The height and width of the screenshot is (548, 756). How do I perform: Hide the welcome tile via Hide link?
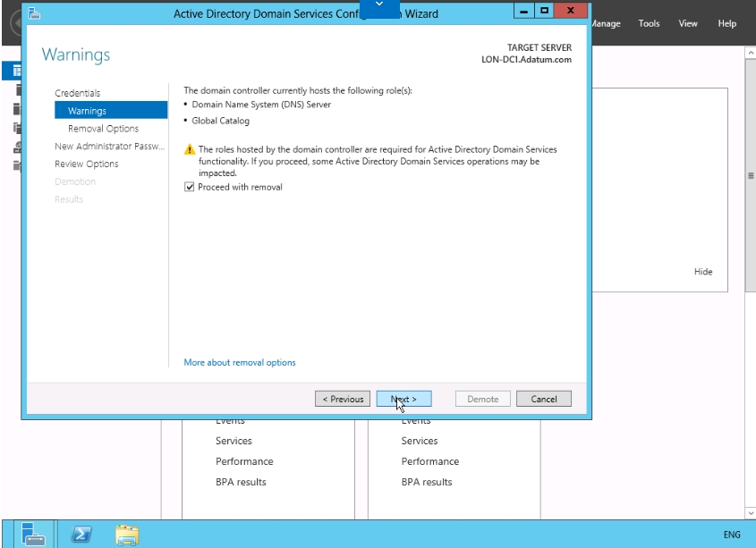[x=703, y=272]
